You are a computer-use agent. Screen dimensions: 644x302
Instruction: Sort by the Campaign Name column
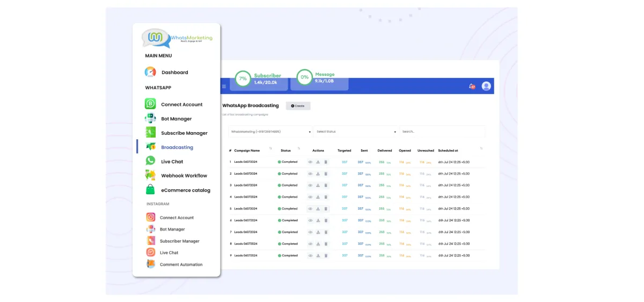pos(247,150)
